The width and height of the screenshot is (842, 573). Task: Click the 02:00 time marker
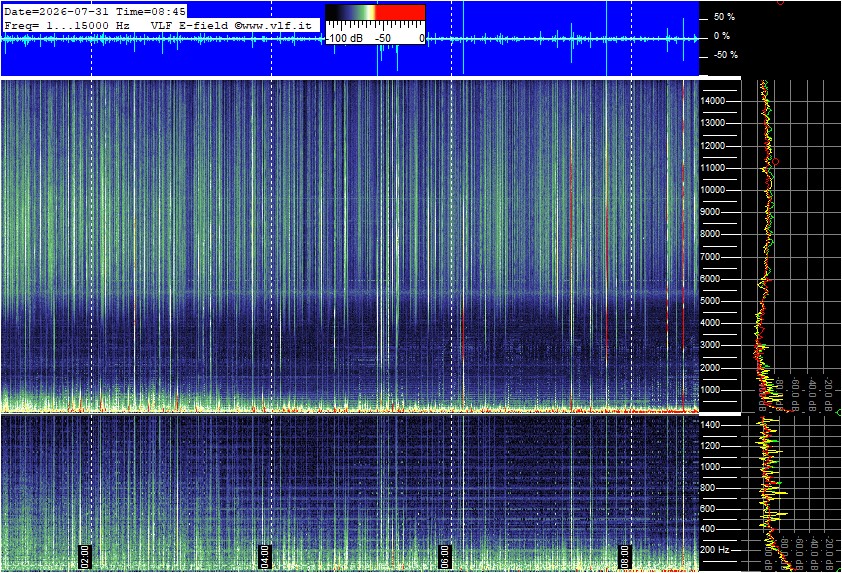click(85, 556)
